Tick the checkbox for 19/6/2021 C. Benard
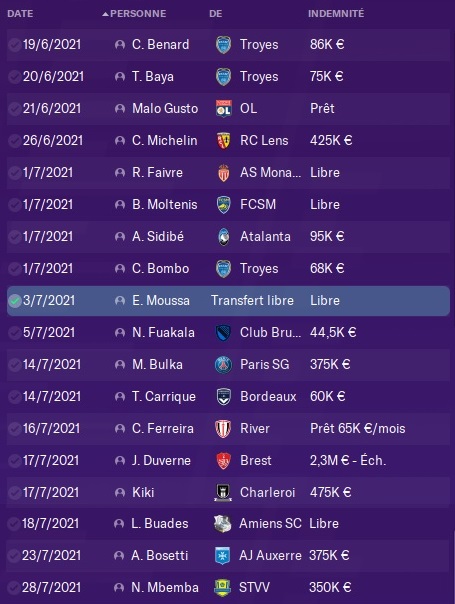Screen dimensions: 455x604 point(15,45)
